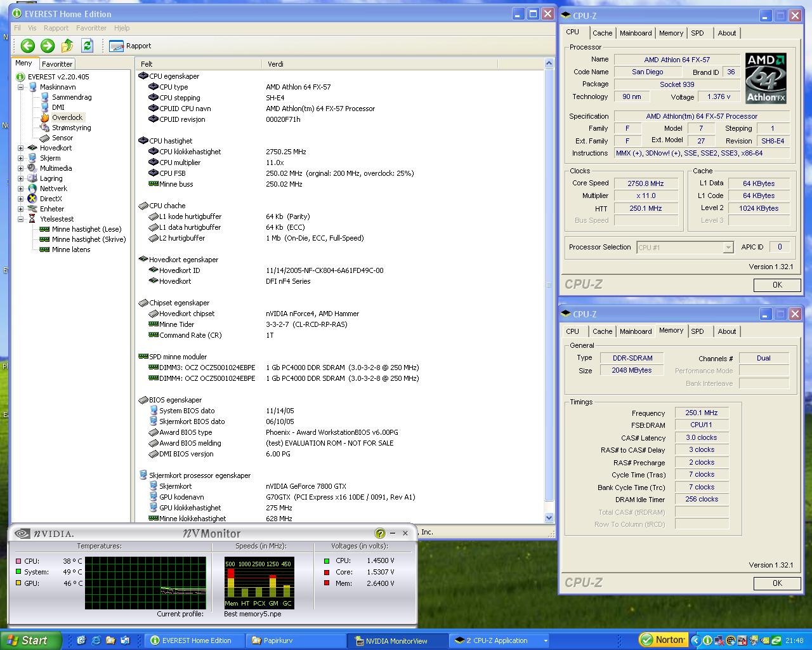812x650 pixels.
Task: Expand the Lagring tree node
Action: pyautogui.click(x=21, y=178)
